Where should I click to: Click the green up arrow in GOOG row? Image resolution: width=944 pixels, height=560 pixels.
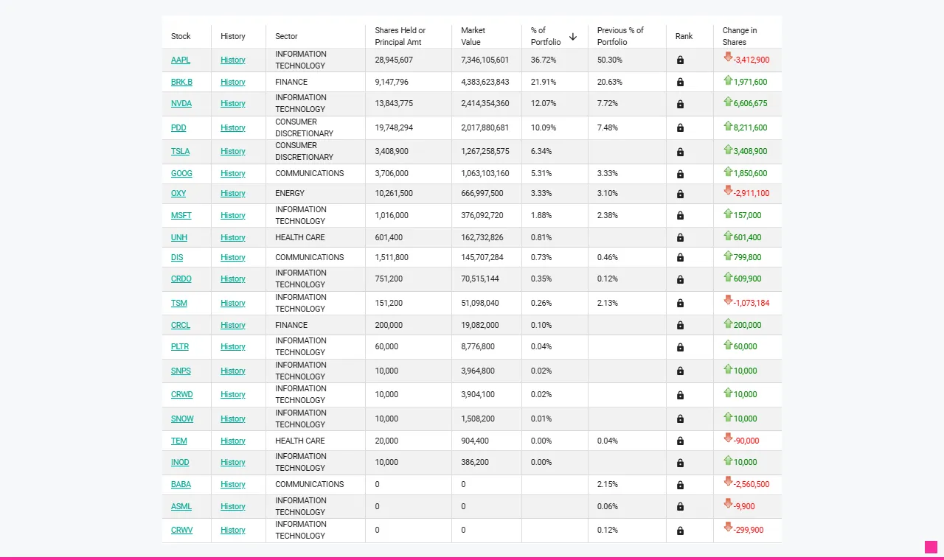[x=728, y=172]
